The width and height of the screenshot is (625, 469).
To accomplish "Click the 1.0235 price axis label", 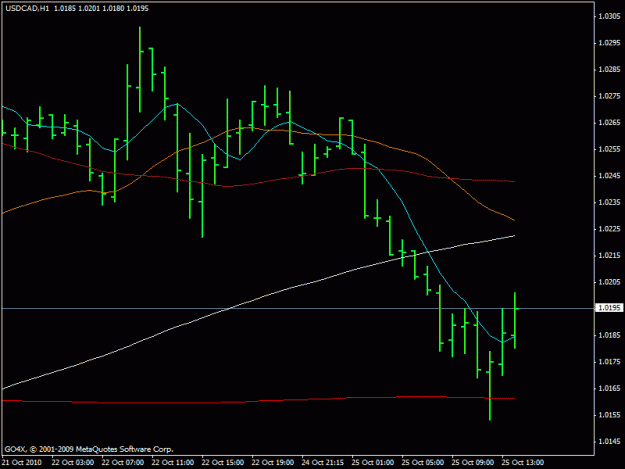I will [610, 202].
